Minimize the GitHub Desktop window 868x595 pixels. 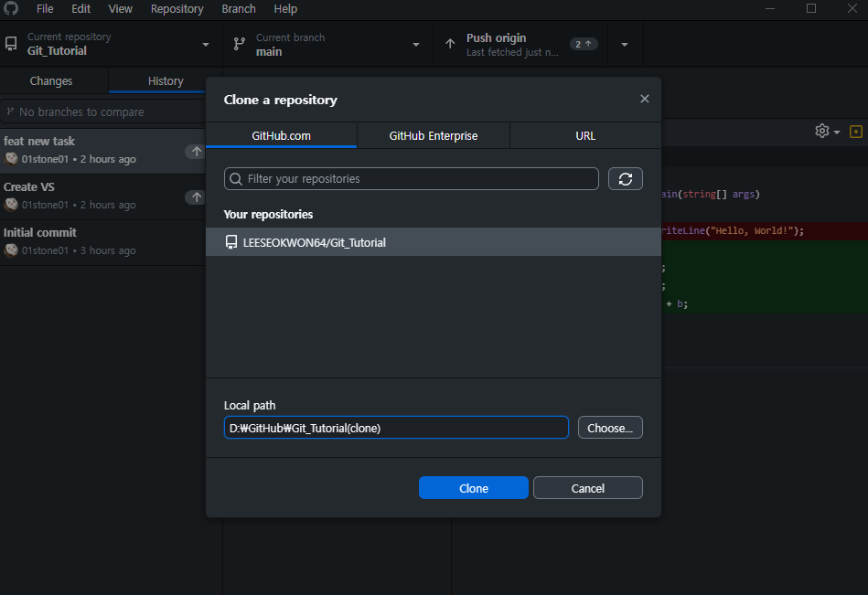[770, 8]
